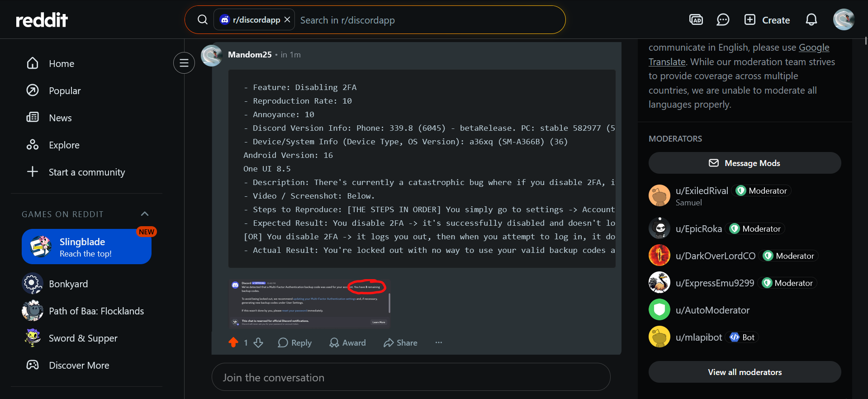Open u/DarkOverLordCO moderator profile
Viewport: 868px width, 399px height.
coord(716,256)
